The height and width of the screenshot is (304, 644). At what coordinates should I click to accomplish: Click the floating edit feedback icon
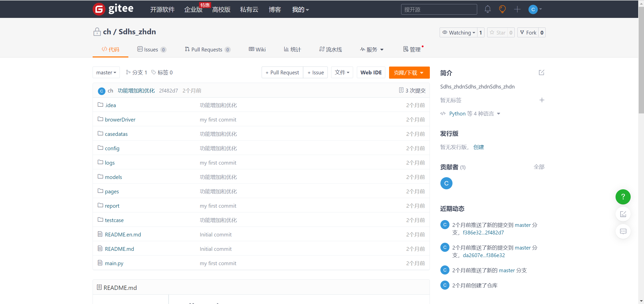(623, 214)
